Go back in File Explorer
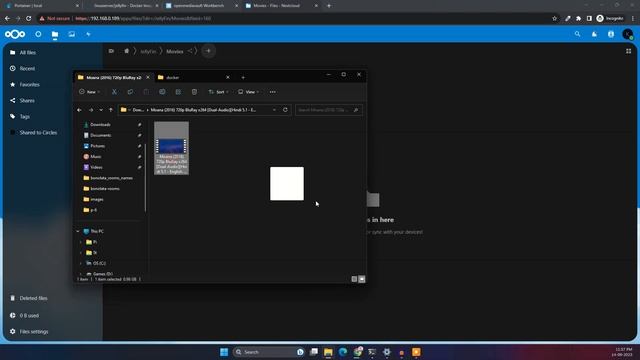The width and height of the screenshot is (640, 360). pos(80,110)
